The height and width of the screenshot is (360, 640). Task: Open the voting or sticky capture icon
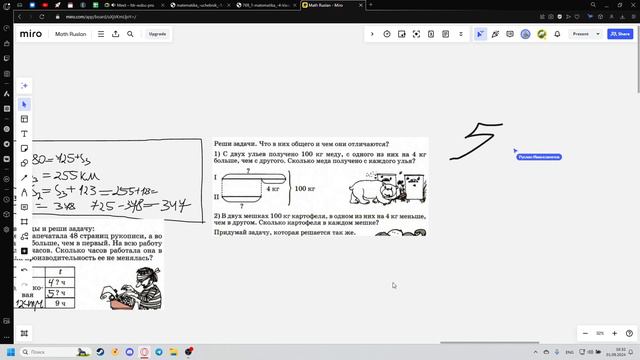pyautogui.click(x=402, y=34)
